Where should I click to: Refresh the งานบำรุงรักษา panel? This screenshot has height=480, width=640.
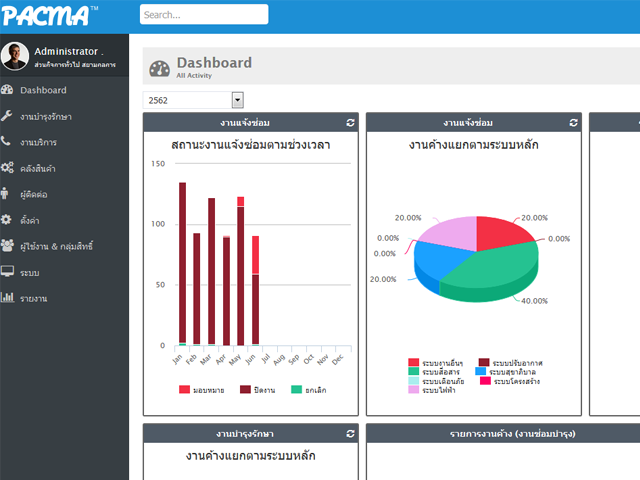coord(350,433)
